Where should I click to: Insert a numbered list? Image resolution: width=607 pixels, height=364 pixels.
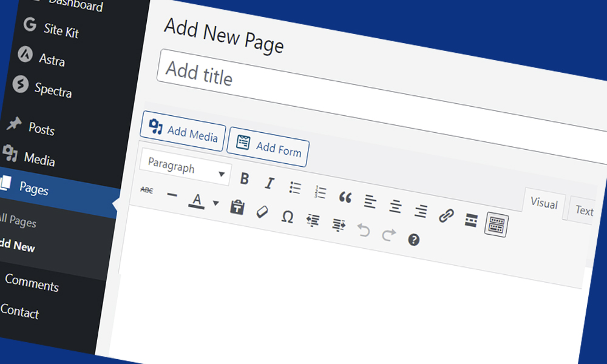pyautogui.click(x=320, y=192)
